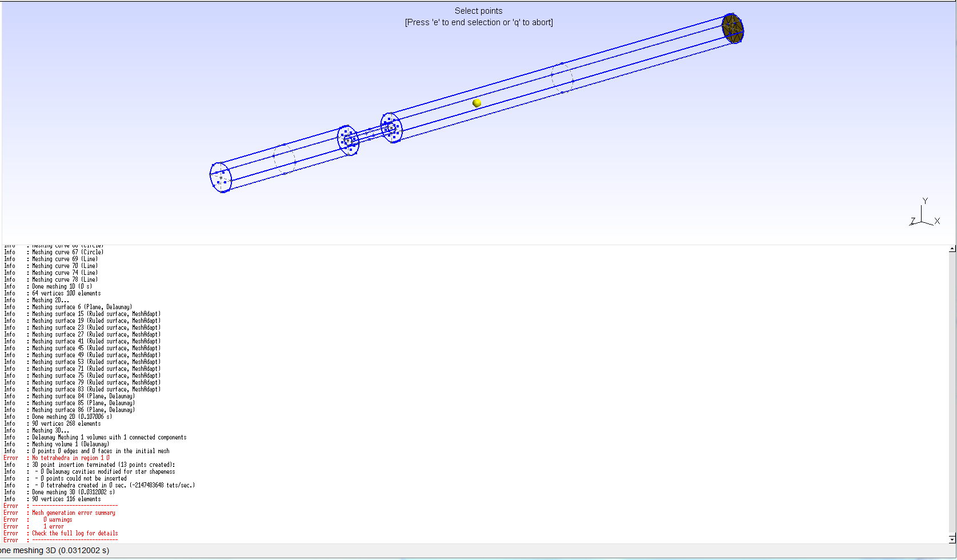Click the yellow sphere on the cylinder
The image size is (957, 560).
(x=477, y=103)
